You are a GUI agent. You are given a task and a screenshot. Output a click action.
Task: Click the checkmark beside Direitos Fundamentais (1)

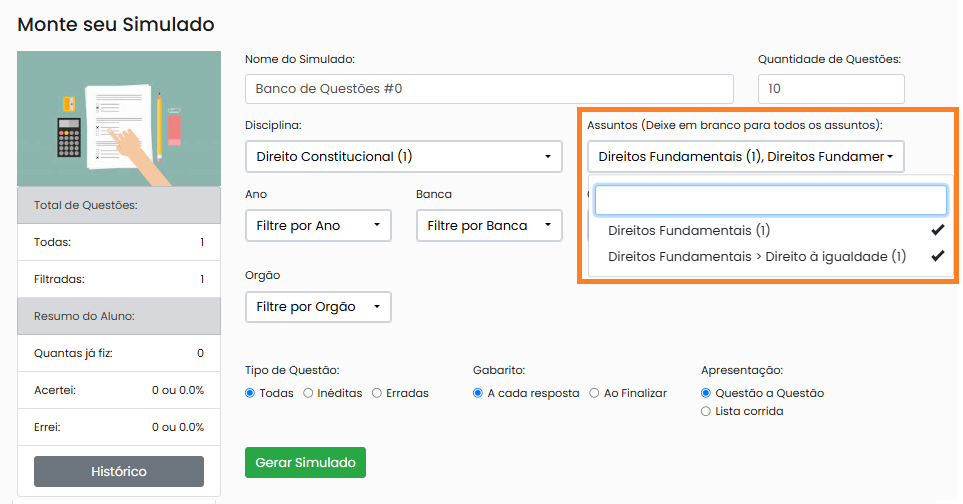(x=937, y=230)
